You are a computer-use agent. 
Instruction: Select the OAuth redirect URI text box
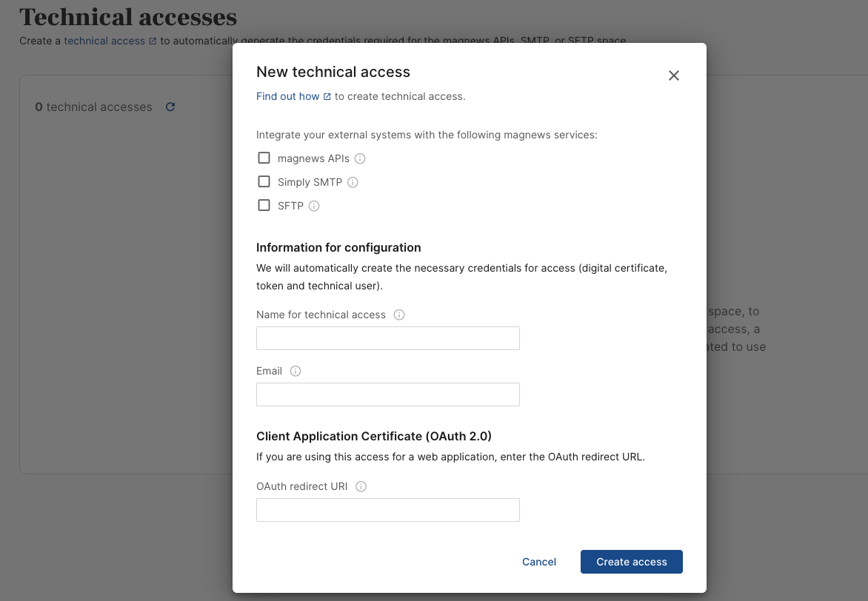tap(387, 510)
